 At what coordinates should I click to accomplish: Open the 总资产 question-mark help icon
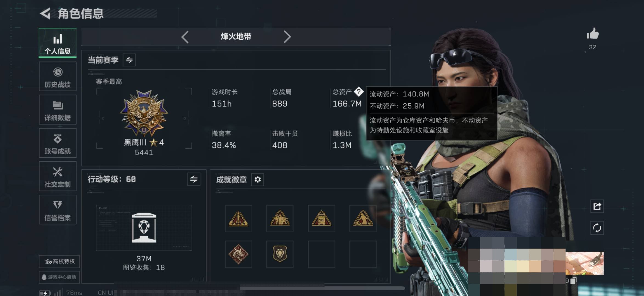tap(358, 92)
